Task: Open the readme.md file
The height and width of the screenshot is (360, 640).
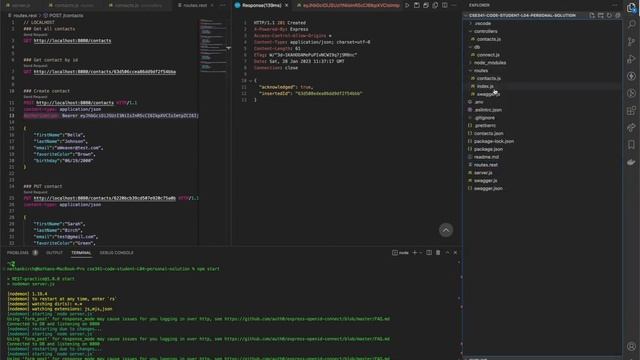Action: point(486,157)
